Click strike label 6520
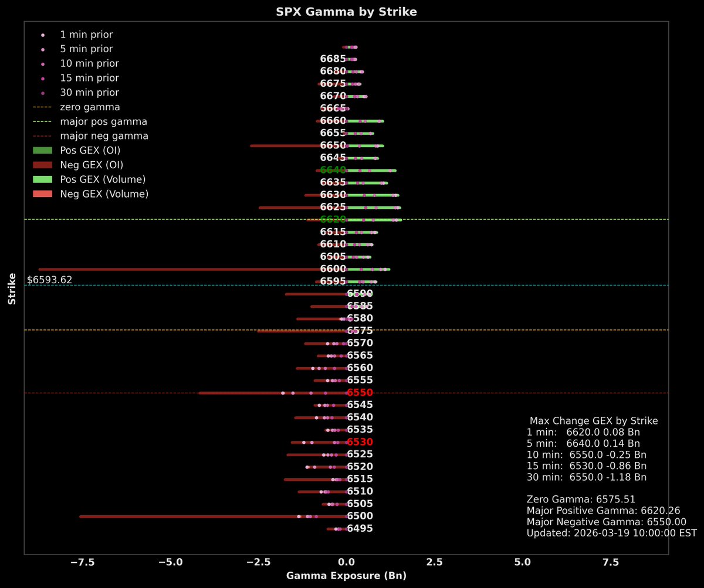Image resolution: width=704 pixels, height=588 pixels. coord(360,467)
